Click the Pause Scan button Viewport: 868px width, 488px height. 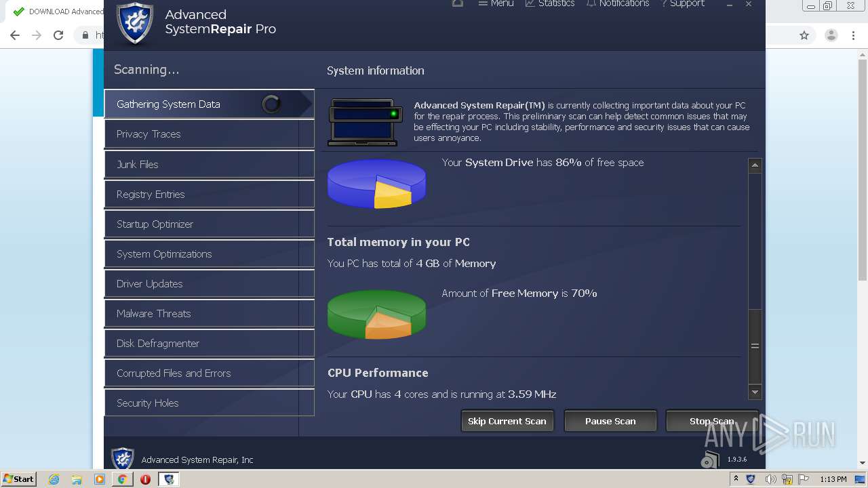(x=610, y=421)
